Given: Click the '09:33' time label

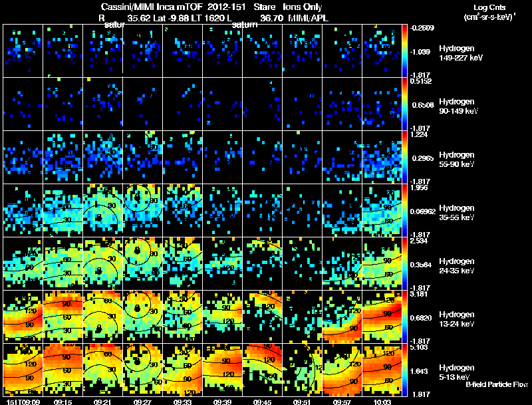Looking at the screenshot, I should click(182, 402).
